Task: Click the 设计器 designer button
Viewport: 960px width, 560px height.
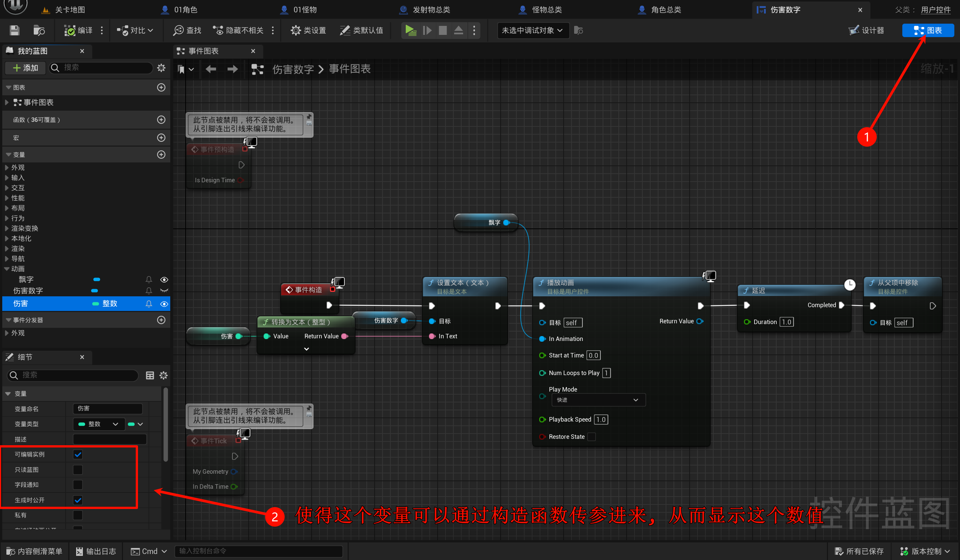Action: coord(867,30)
